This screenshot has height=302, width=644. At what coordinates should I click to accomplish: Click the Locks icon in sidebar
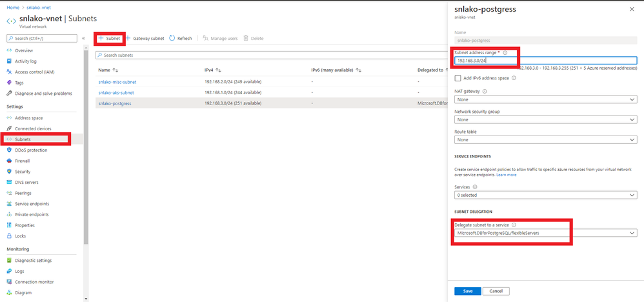9,236
